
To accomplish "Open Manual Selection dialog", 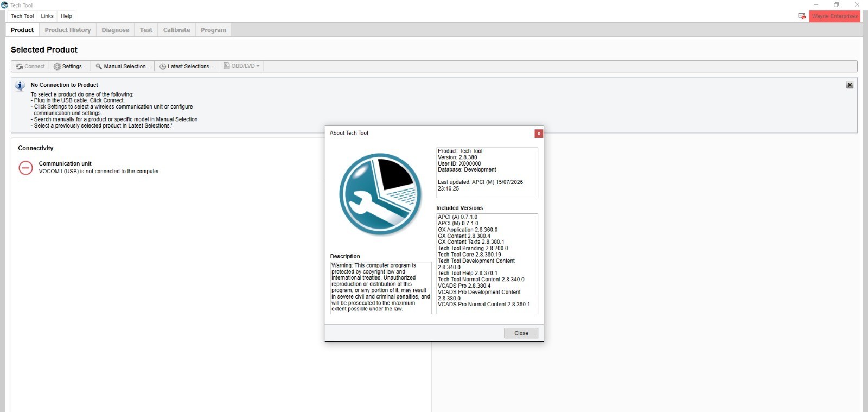I will pyautogui.click(x=123, y=66).
